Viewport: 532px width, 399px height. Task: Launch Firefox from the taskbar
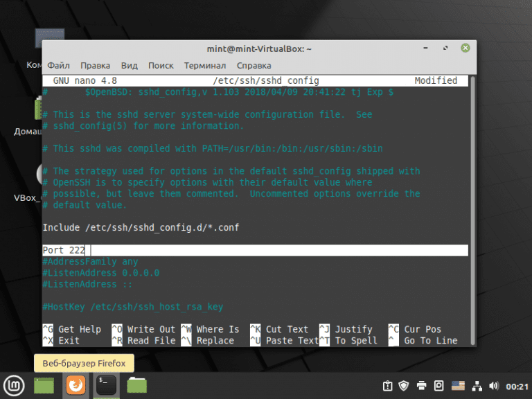click(x=76, y=385)
